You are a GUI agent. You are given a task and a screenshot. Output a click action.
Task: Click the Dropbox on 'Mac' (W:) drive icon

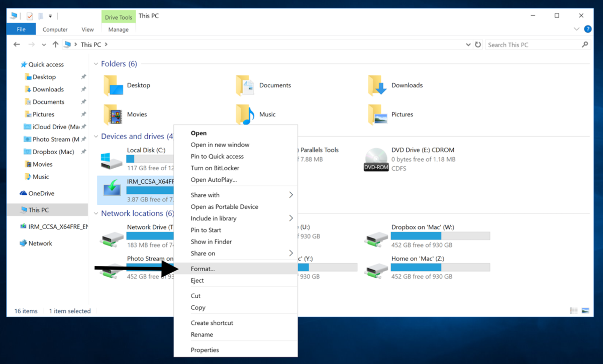376,237
